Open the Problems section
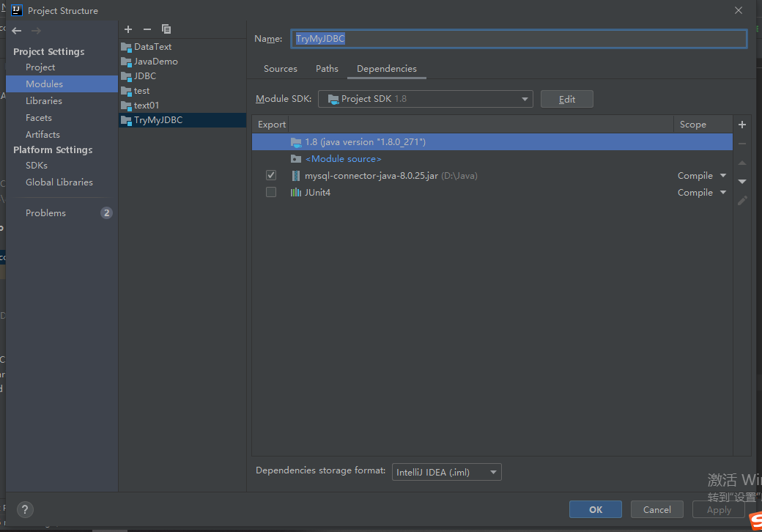The image size is (762, 532). 45,213
